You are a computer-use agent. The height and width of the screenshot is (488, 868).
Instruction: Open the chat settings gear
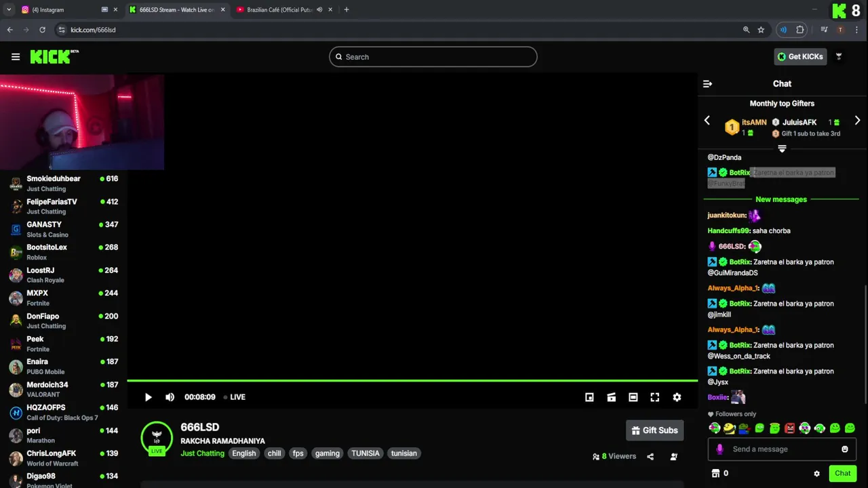816,474
